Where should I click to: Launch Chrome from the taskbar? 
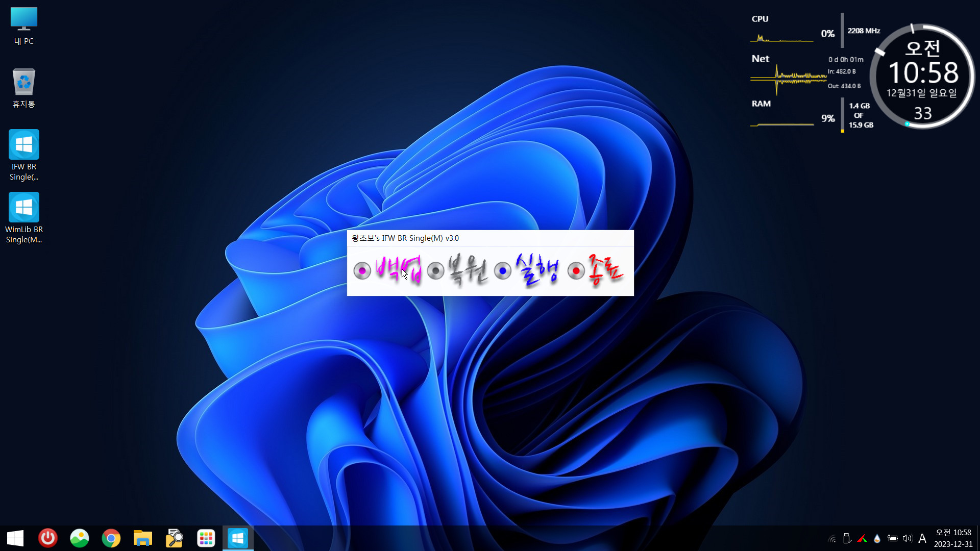(x=111, y=538)
